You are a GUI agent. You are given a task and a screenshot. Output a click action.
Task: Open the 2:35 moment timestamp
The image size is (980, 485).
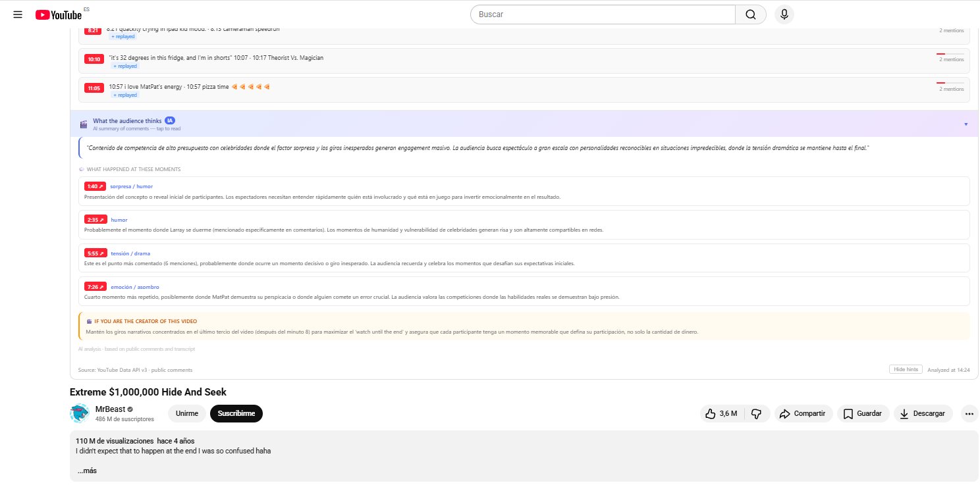point(95,220)
